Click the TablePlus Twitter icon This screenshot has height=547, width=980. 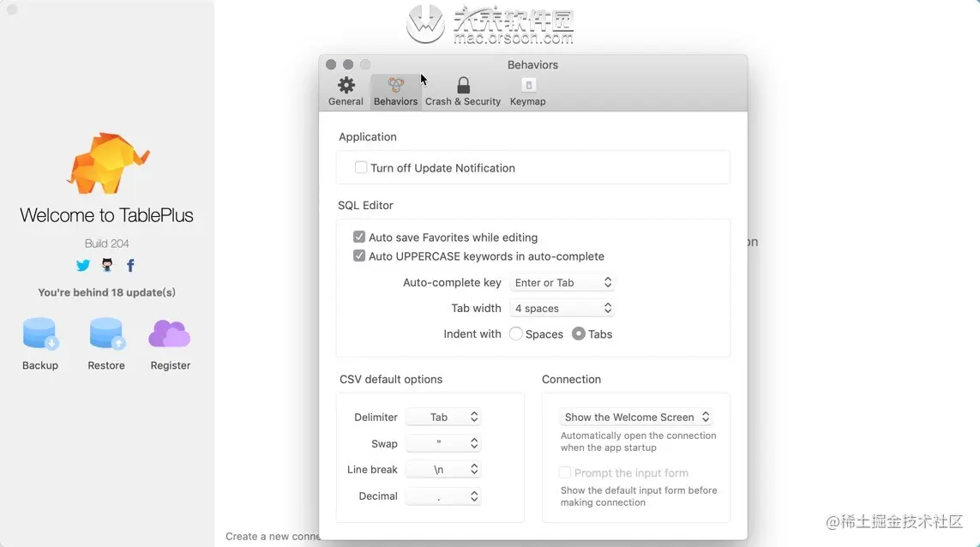coord(82,265)
